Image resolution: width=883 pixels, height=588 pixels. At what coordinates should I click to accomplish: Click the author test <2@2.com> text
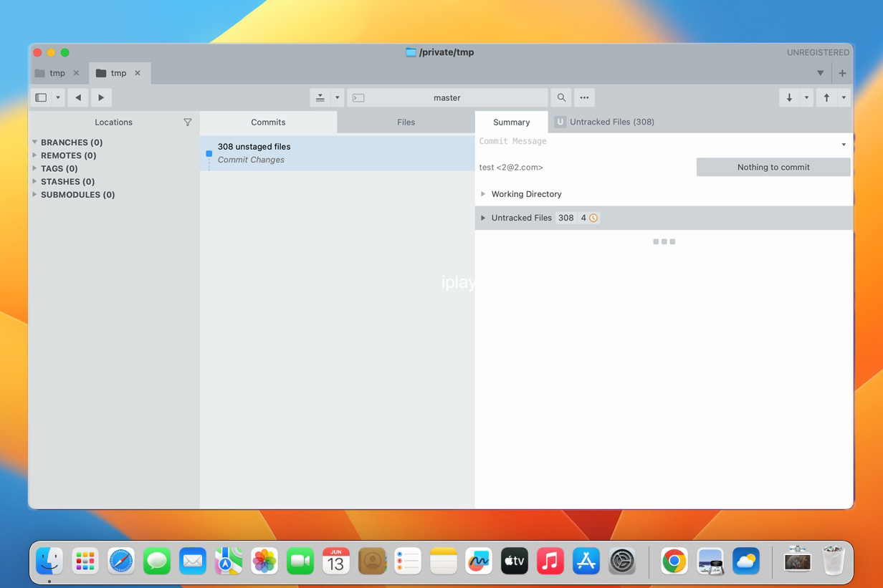click(x=511, y=168)
